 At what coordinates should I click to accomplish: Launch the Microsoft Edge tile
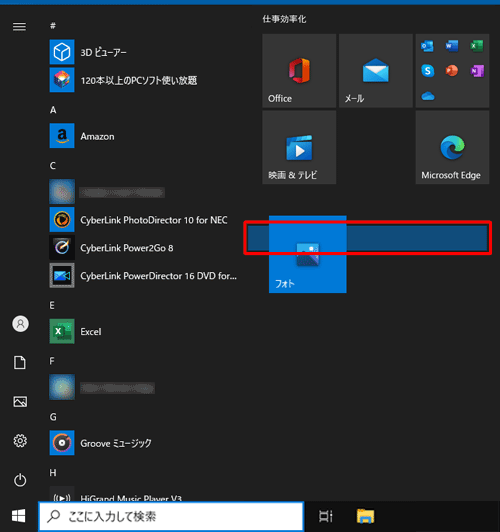tap(453, 147)
